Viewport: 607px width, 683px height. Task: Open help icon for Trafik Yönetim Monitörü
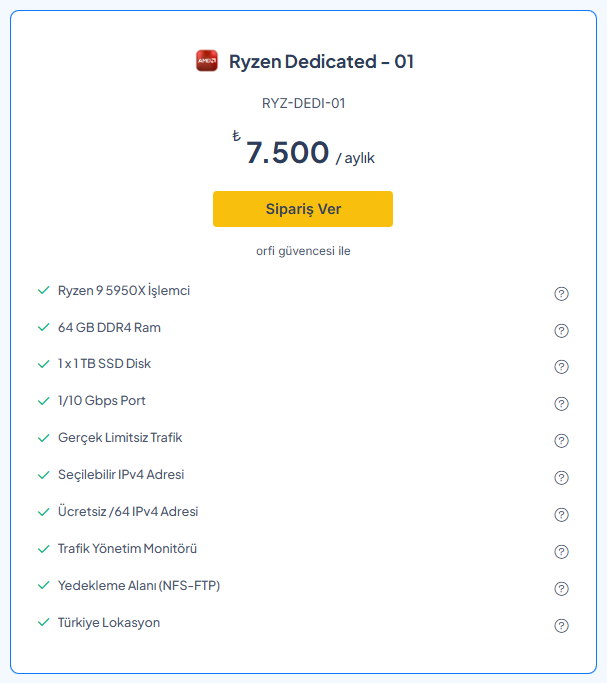[561, 552]
